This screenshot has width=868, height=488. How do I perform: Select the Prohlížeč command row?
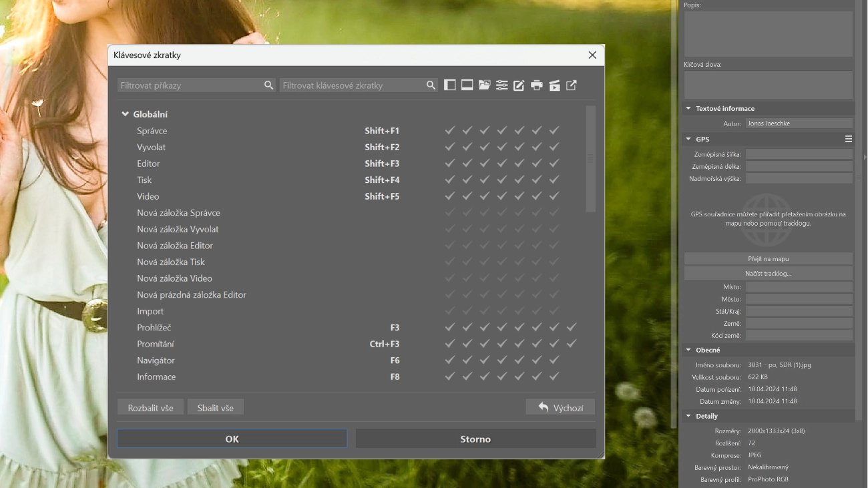pos(351,328)
